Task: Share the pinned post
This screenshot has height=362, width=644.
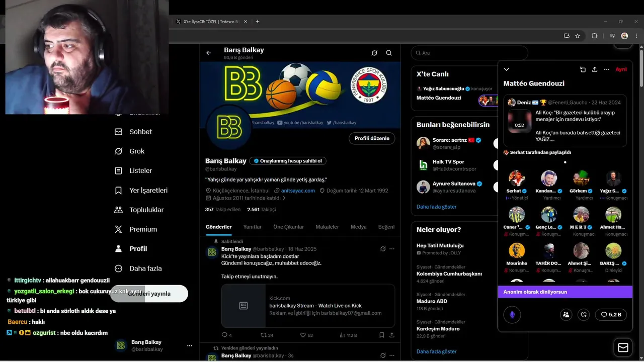Action: tap(392, 335)
